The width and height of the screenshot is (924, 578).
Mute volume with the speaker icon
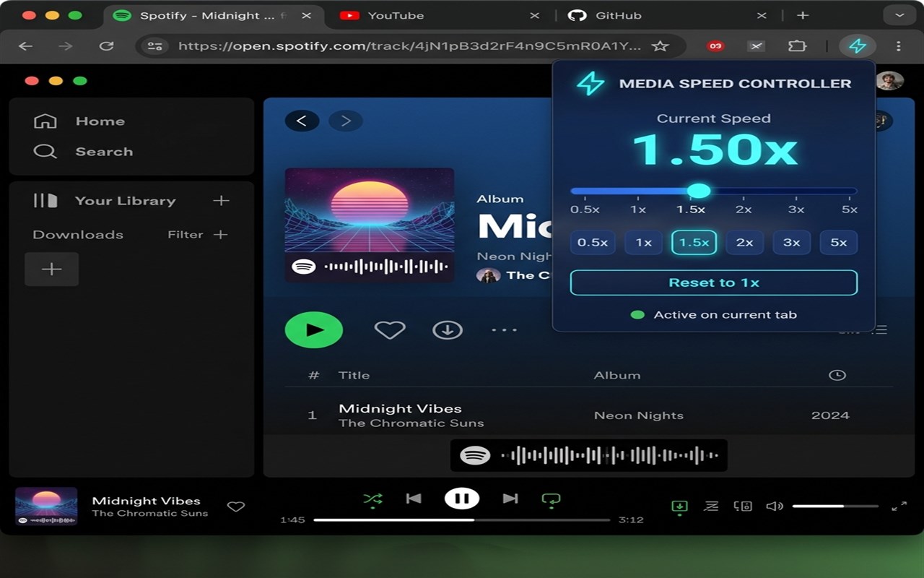point(775,506)
